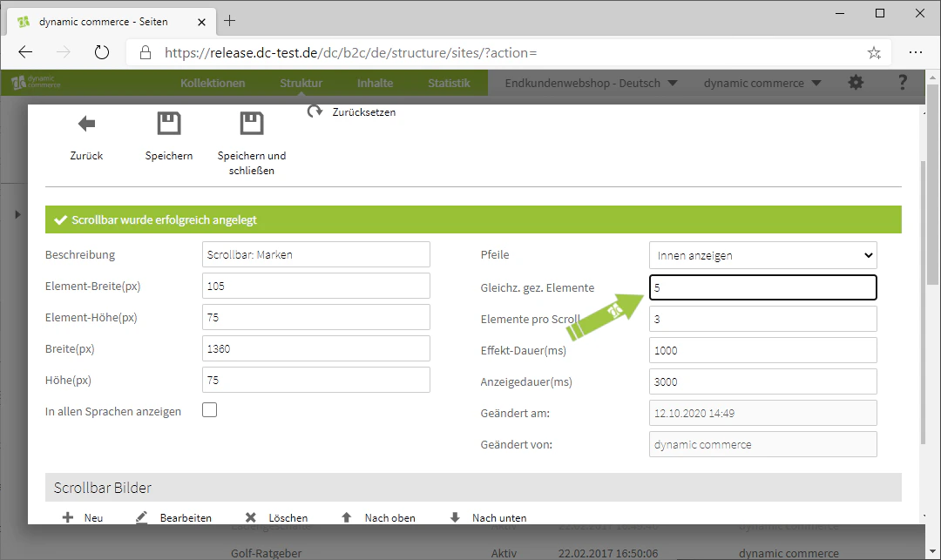Click the Geändert am date field
Viewport: 941px width, 560px height.
point(762,413)
